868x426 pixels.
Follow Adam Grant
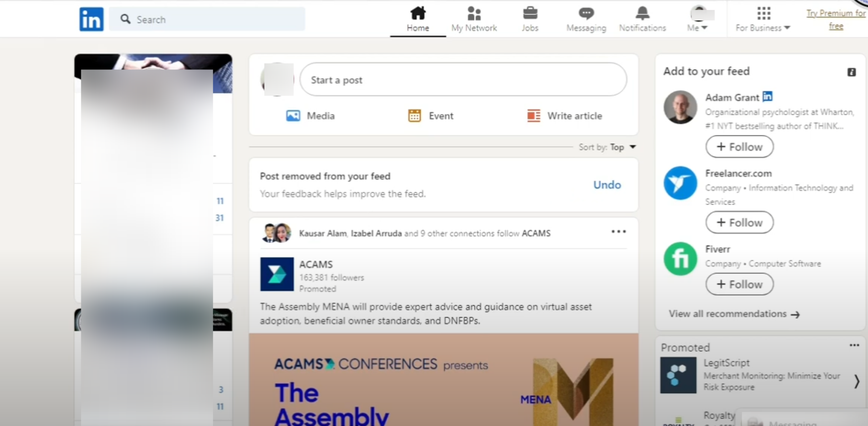pos(739,147)
